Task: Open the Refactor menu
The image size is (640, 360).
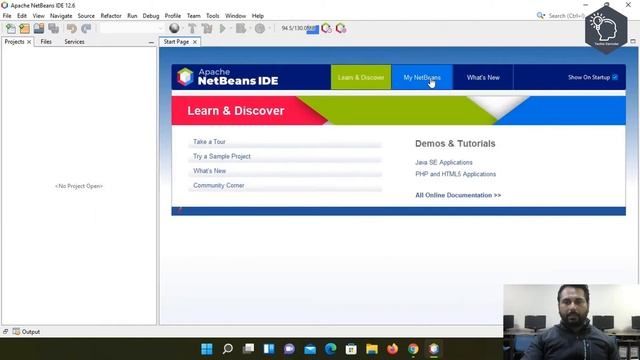Action: pos(111,16)
